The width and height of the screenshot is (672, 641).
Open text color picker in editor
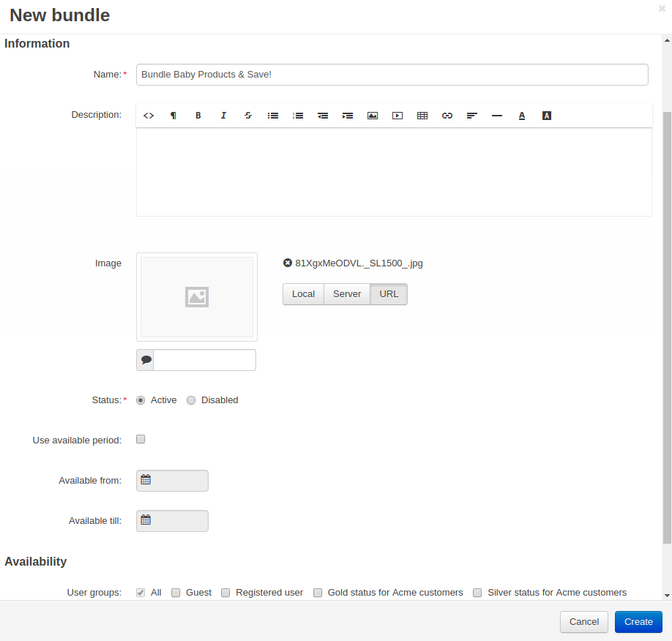(x=522, y=116)
